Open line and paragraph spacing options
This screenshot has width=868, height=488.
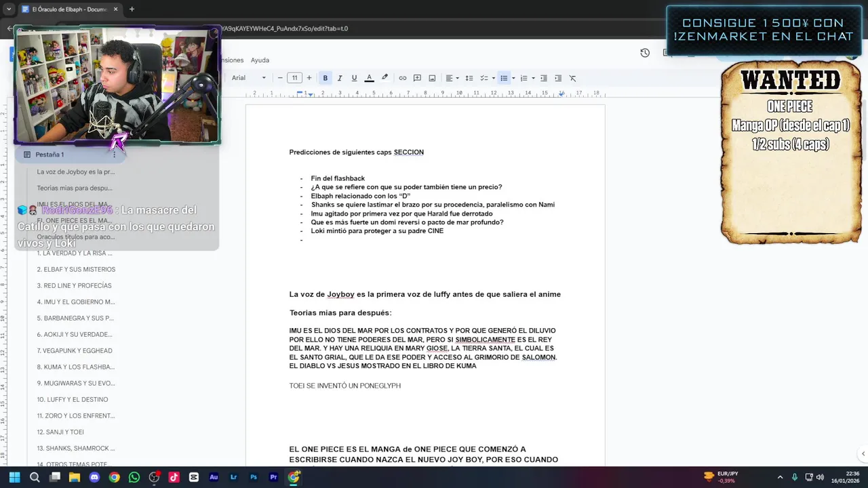pyautogui.click(x=469, y=78)
